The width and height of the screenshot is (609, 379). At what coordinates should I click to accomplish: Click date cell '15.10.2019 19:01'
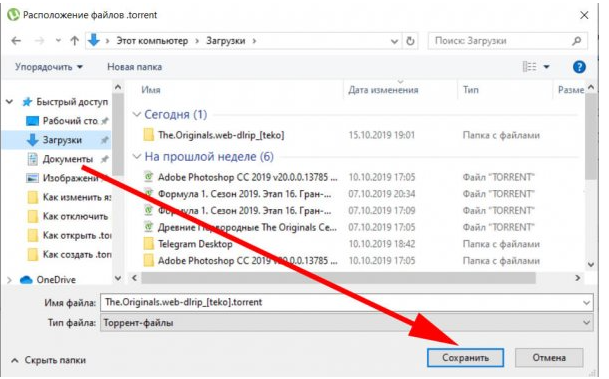pos(381,135)
